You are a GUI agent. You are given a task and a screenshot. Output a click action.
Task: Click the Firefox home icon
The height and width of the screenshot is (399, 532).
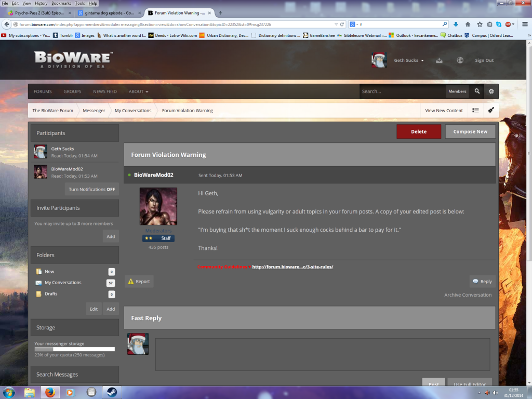point(468,24)
